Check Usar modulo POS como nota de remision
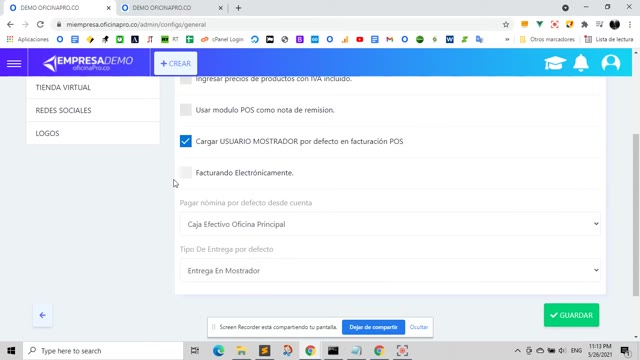 tap(186, 110)
